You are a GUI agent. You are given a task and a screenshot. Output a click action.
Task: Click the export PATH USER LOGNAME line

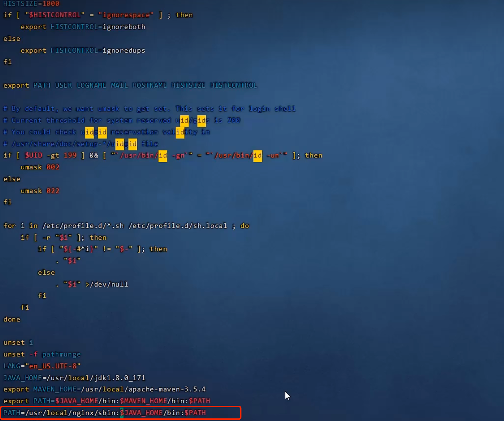tap(129, 85)
